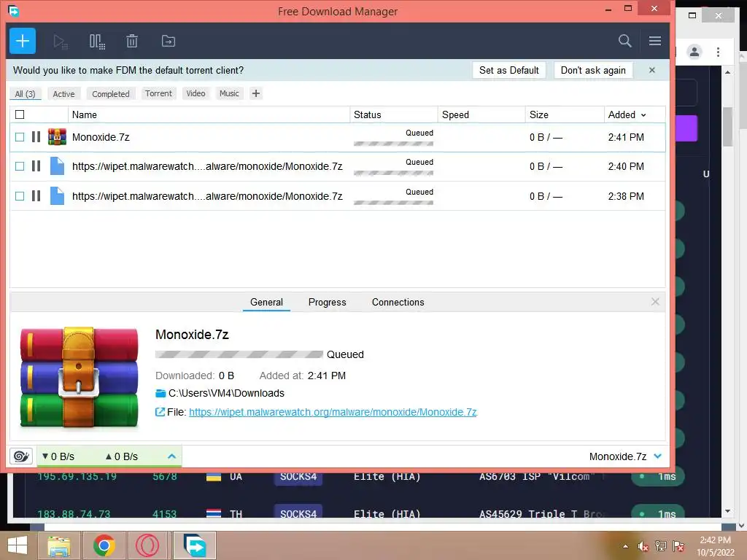Click the Pause all downloads toolbar icon
Viewport: 747px width, 560px height.
click(97, 42)
